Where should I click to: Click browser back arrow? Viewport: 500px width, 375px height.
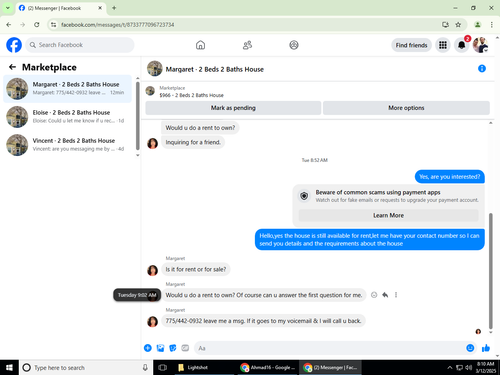[x=9, y=25]
